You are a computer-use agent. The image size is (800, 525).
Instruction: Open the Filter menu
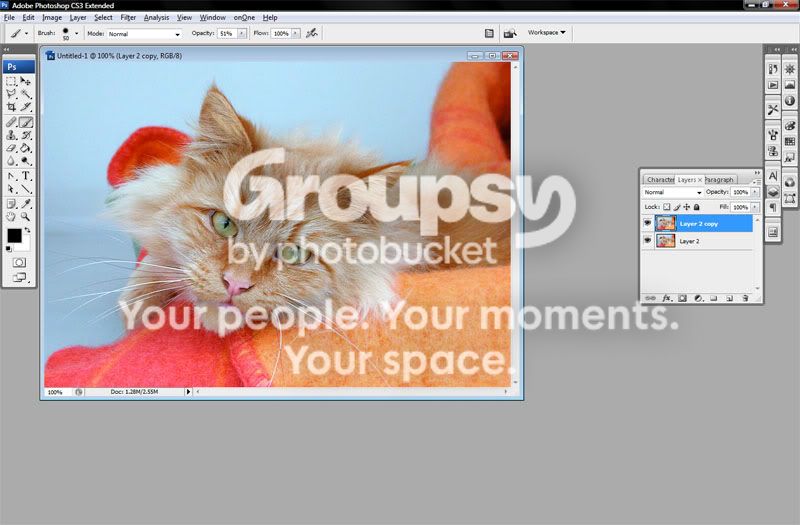[128, 17]
